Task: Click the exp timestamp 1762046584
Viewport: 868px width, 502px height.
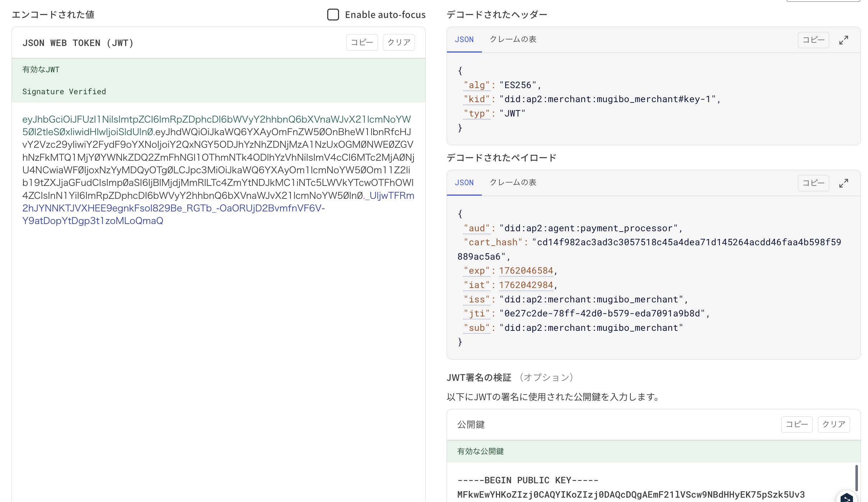Action: point(526,270)
